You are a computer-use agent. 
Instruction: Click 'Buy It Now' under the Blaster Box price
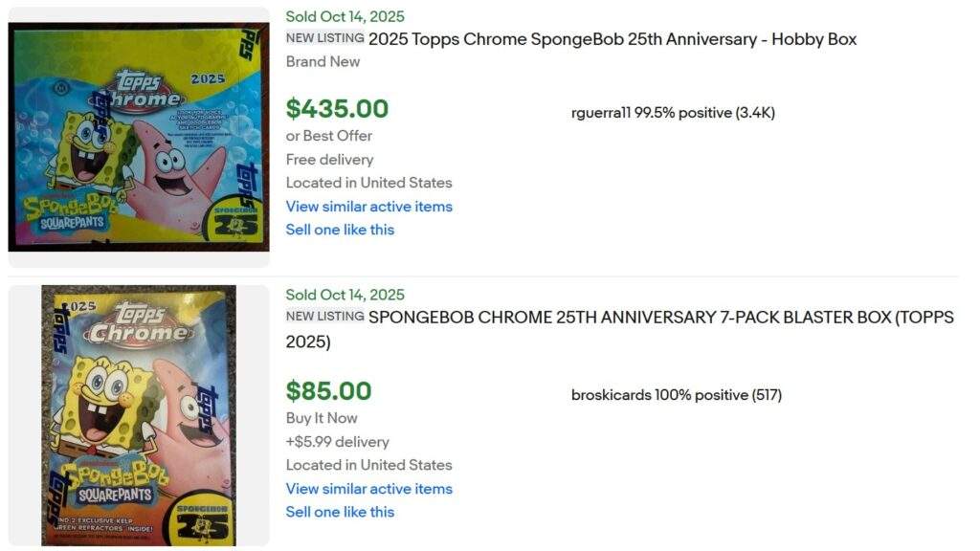(322, 418)
